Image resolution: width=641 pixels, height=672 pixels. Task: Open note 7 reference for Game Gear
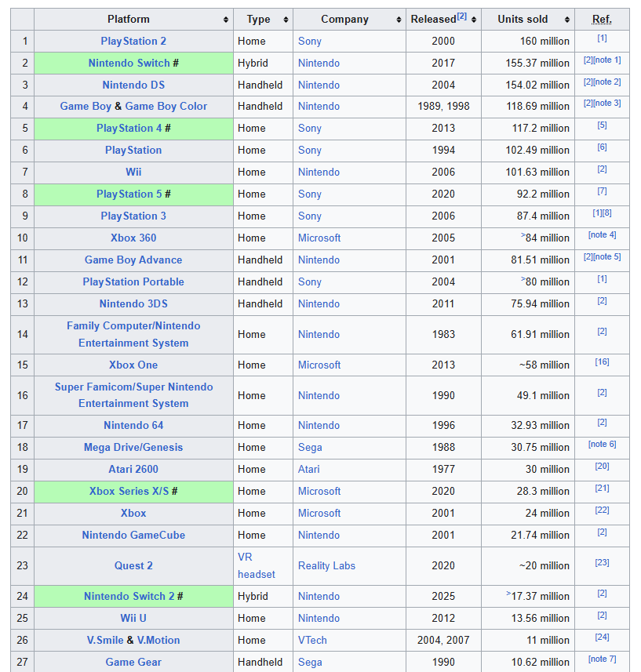(x=602, y=659)
